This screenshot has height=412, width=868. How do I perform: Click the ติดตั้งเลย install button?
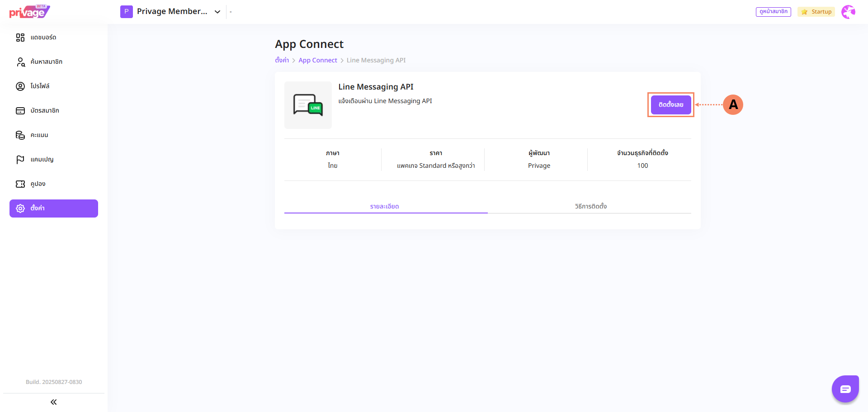670,104
